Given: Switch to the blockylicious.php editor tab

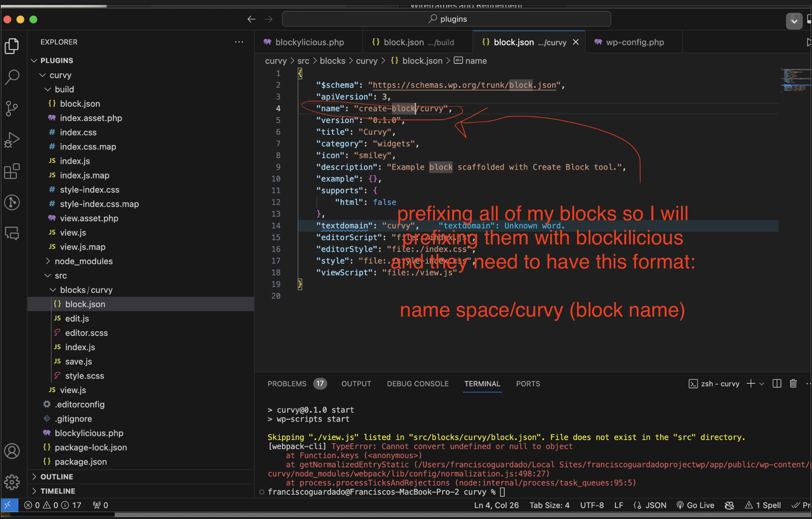Looking at the screenshot, I should (309, 42).
